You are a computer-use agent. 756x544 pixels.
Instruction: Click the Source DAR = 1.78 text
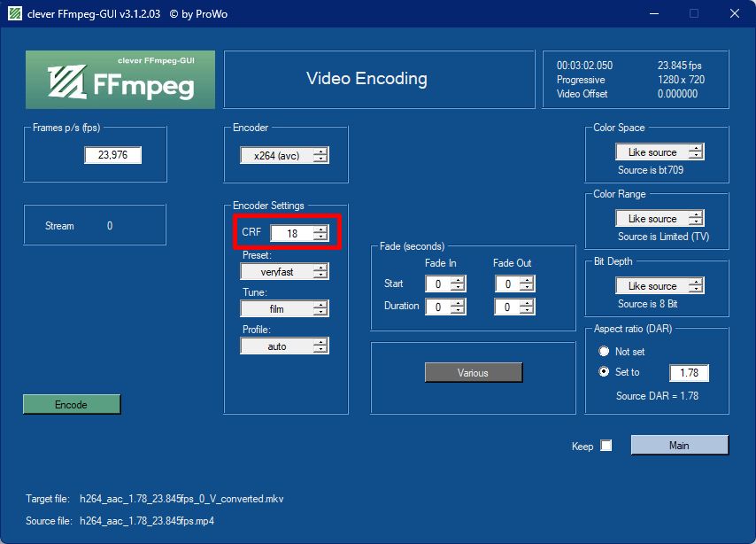tap(657, 396)
